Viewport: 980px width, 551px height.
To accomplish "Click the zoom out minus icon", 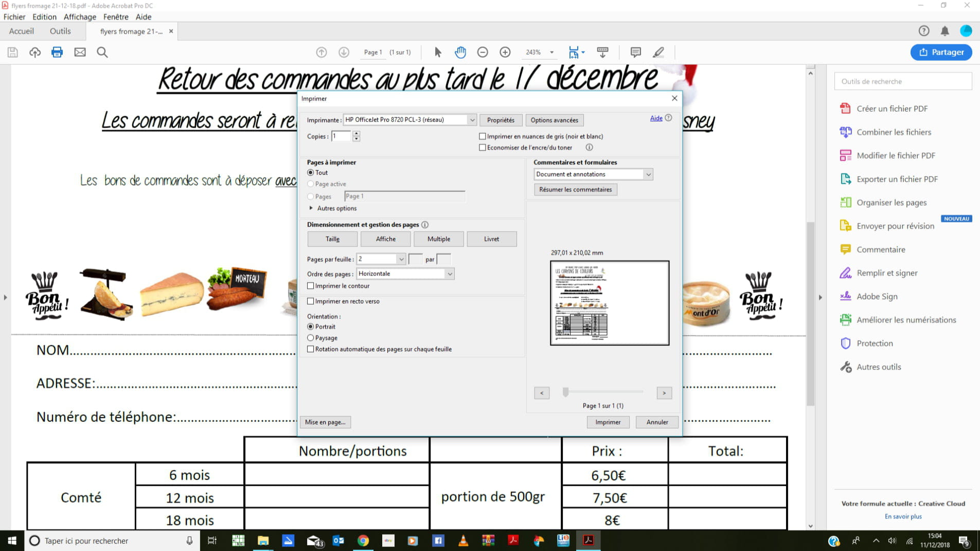I will pos(483,52).
